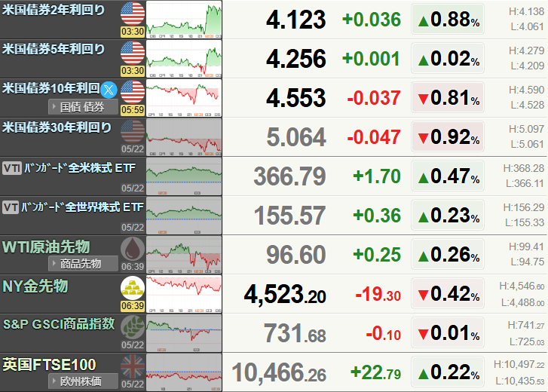
Task: Click the 05:59 timestamp on 10-year row
Action: (133, 110)
